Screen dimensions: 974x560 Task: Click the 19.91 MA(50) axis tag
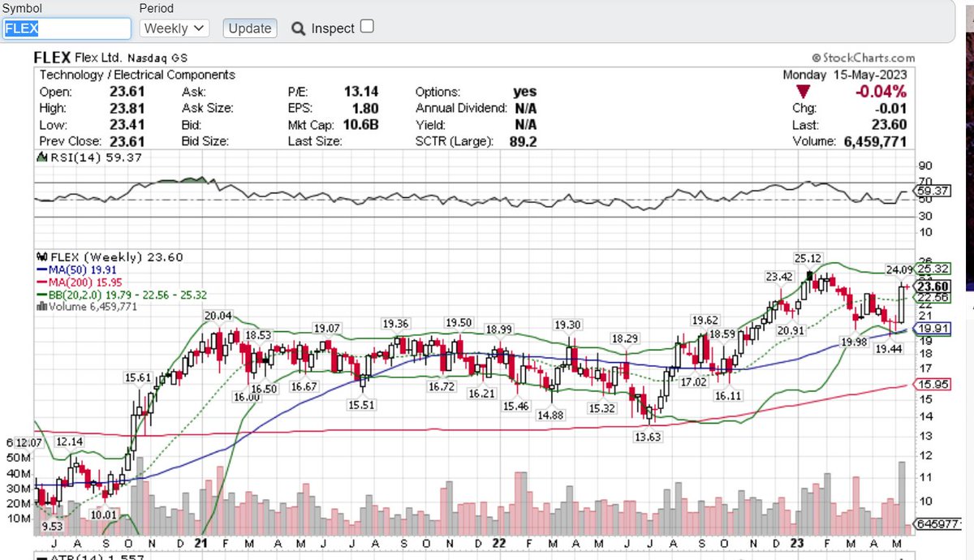tap(932, 329)
